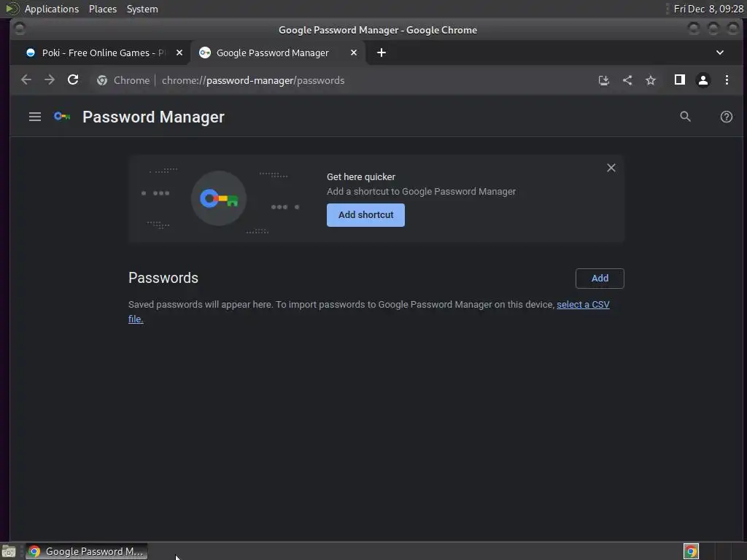Bookmark this tab with the star

651,80
